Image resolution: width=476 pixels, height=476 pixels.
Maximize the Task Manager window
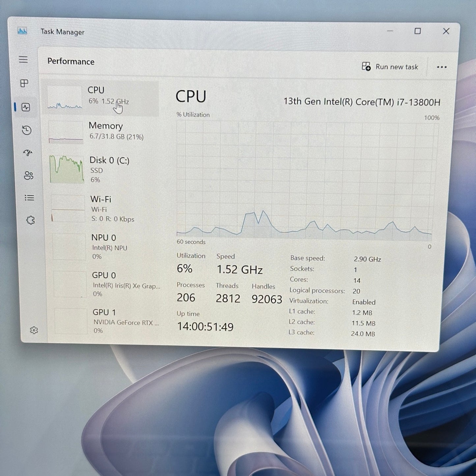click(x=417, y=31)
